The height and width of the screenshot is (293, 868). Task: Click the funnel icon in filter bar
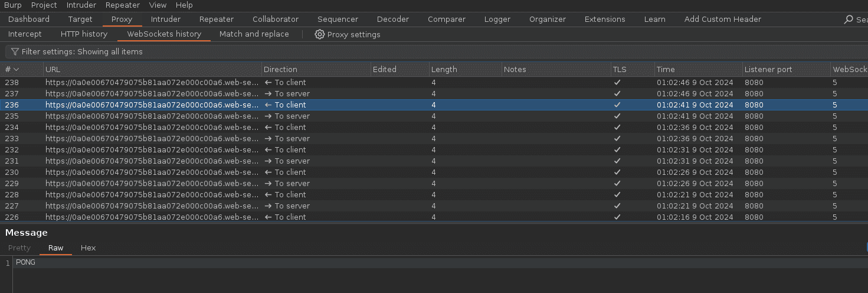pos(15,52)
